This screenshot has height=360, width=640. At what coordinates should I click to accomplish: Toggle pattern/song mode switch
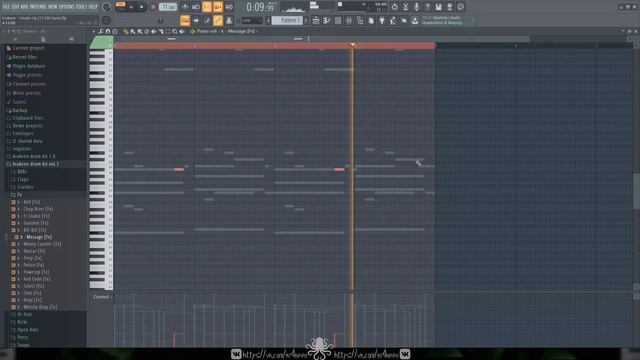point(120,7)
